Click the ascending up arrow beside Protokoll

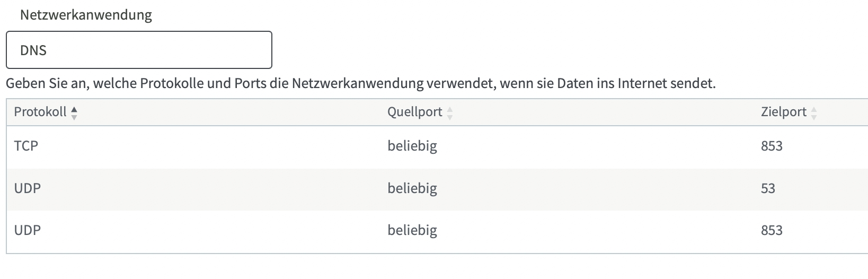[x=74, y=109]
